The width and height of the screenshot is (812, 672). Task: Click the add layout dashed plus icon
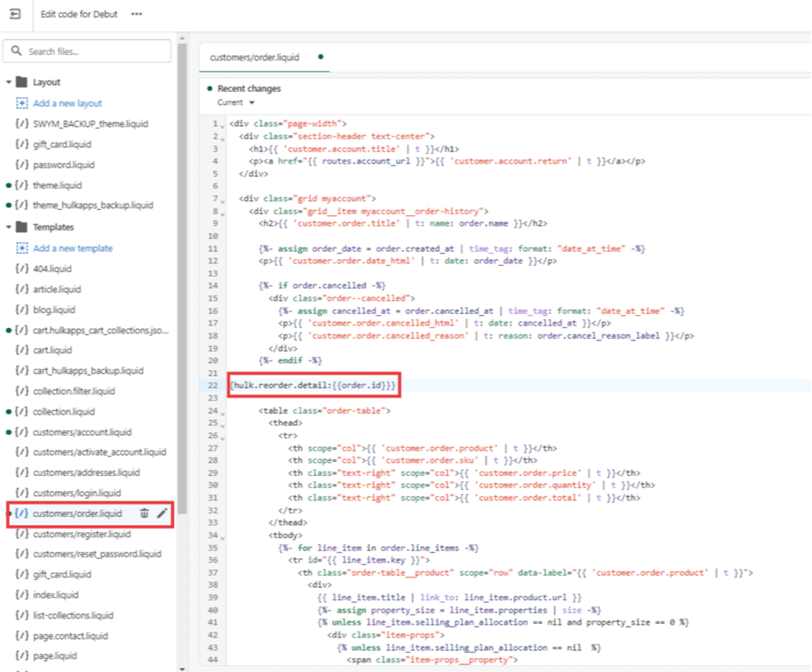tap(22, 103)
